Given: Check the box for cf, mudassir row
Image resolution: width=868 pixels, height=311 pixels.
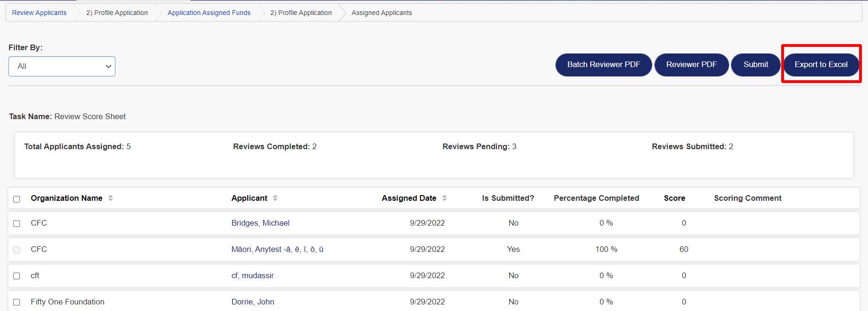Looking at the screenshot, I should (16, 276).
